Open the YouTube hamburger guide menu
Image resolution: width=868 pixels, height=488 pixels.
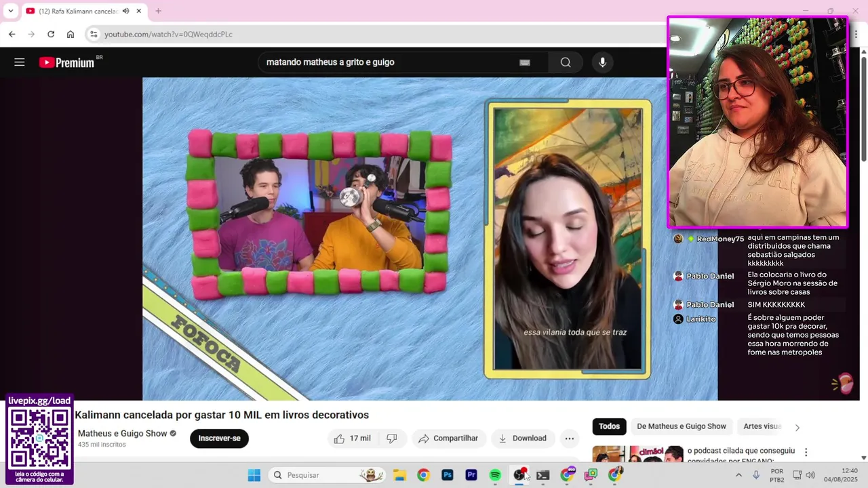pos(20,62)
